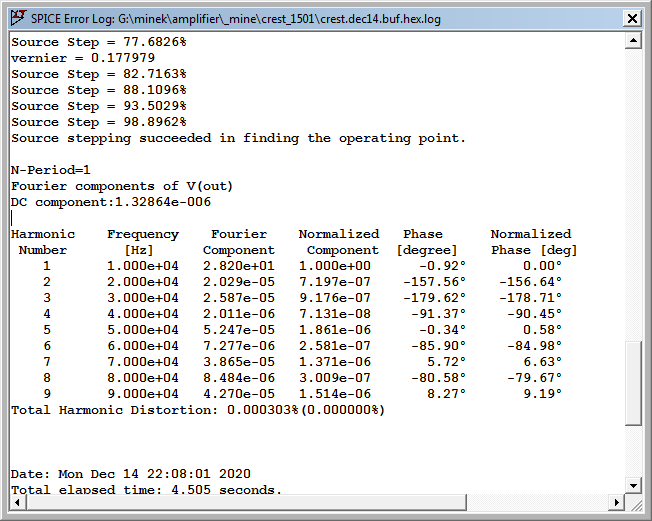Click normalized phase -79.67°
Image resolution: width=652 pixels, height=521 pixels.
click(535, 378)
